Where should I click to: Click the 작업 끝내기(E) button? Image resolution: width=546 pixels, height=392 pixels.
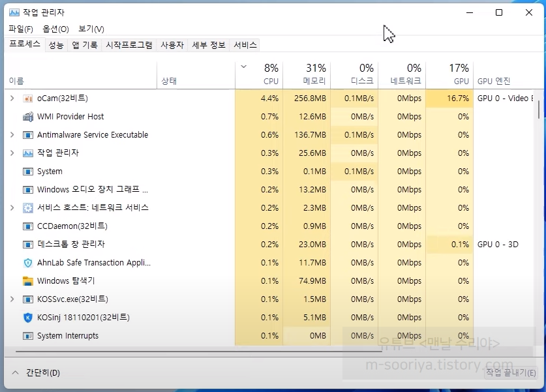511,373
